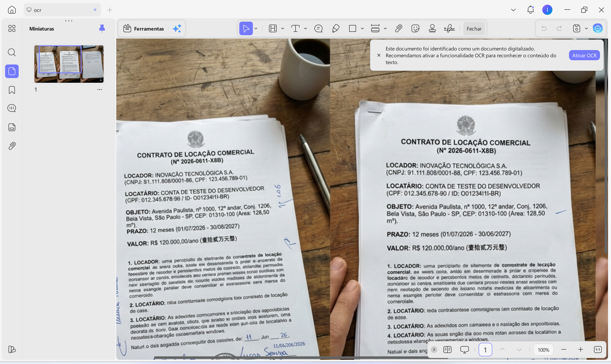
Task: Open the Stamp tool
Action: 432,28
